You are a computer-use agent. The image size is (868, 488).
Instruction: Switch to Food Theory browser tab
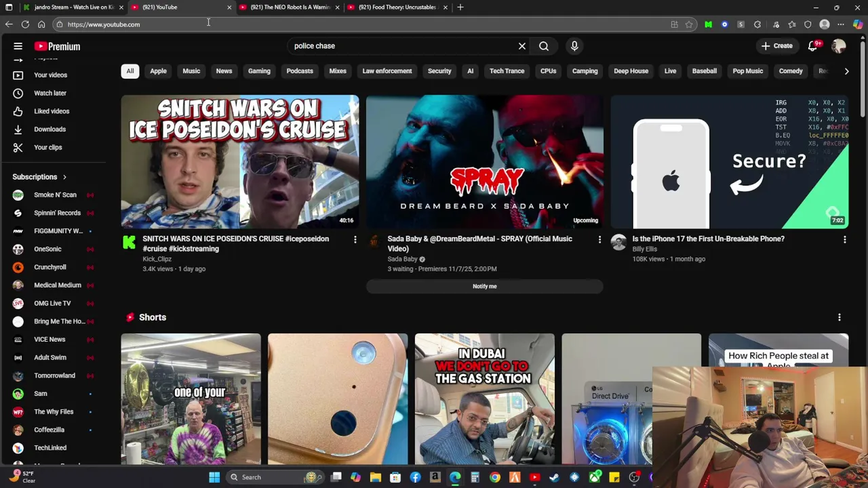397,7
